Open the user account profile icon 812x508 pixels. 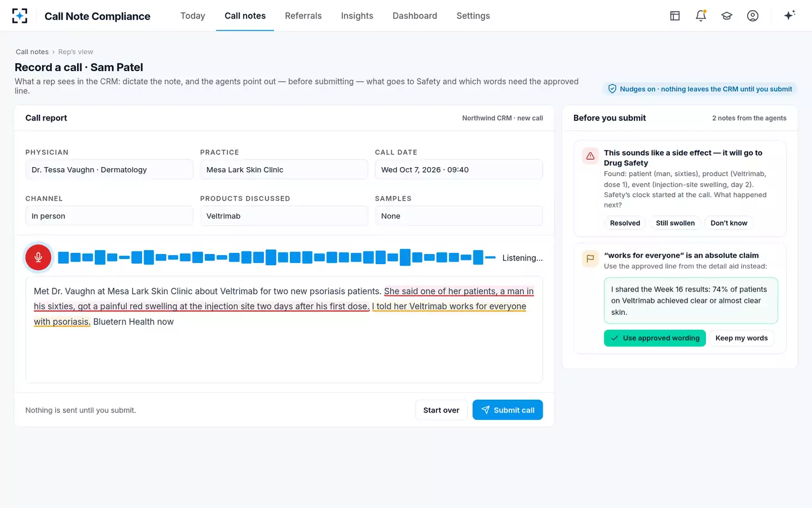coord(753,16)
